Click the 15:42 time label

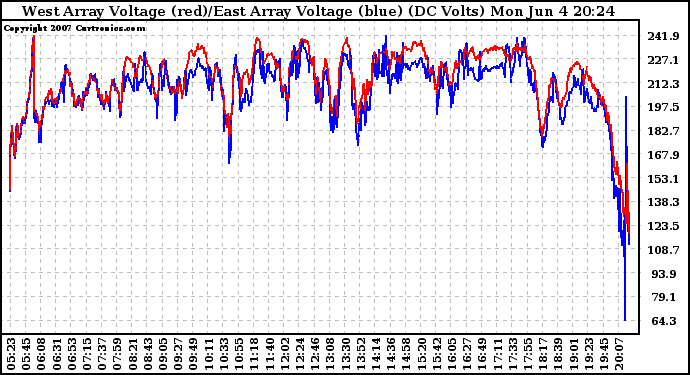[437, 354]
